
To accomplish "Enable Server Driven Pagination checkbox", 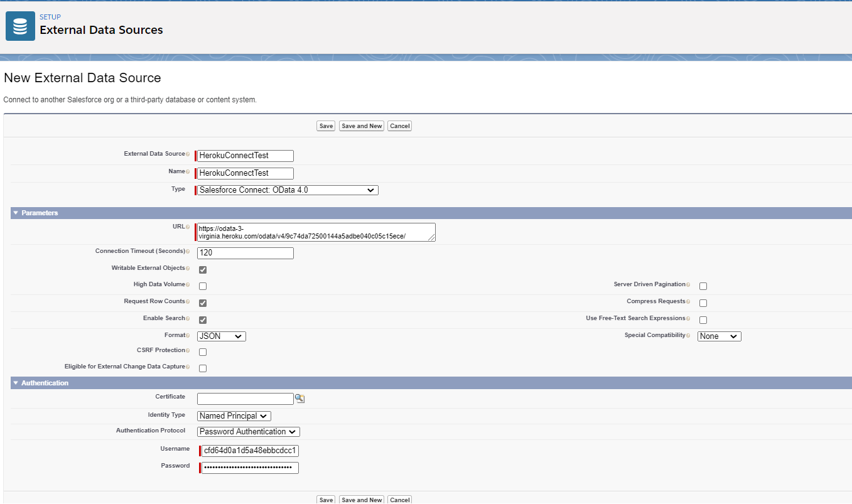I will [x=703, y=286].
